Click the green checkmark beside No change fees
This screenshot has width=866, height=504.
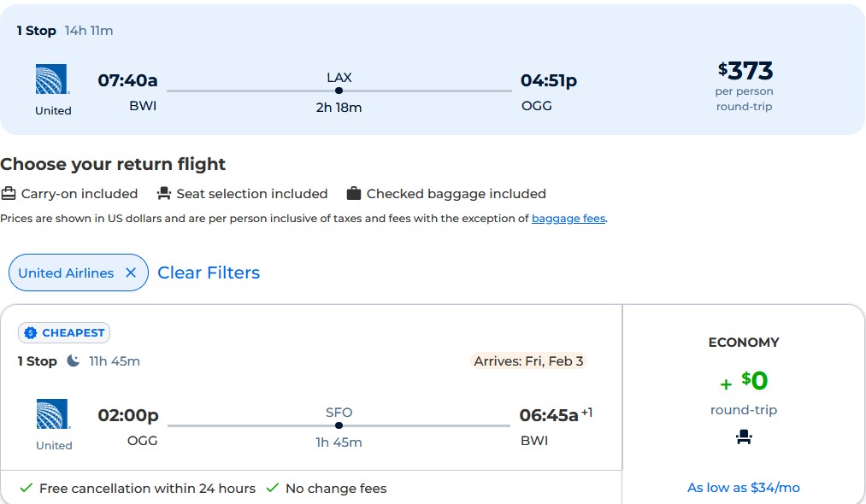coord(272,488)
